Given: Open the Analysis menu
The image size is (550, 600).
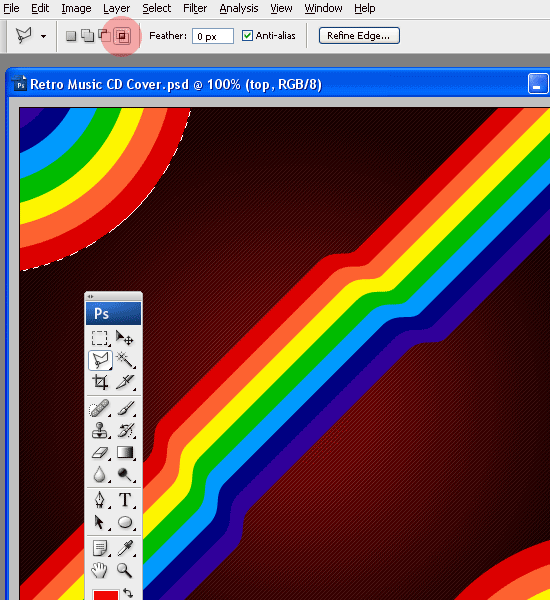Looking at the screenshot, I should (x=239, y=8).
